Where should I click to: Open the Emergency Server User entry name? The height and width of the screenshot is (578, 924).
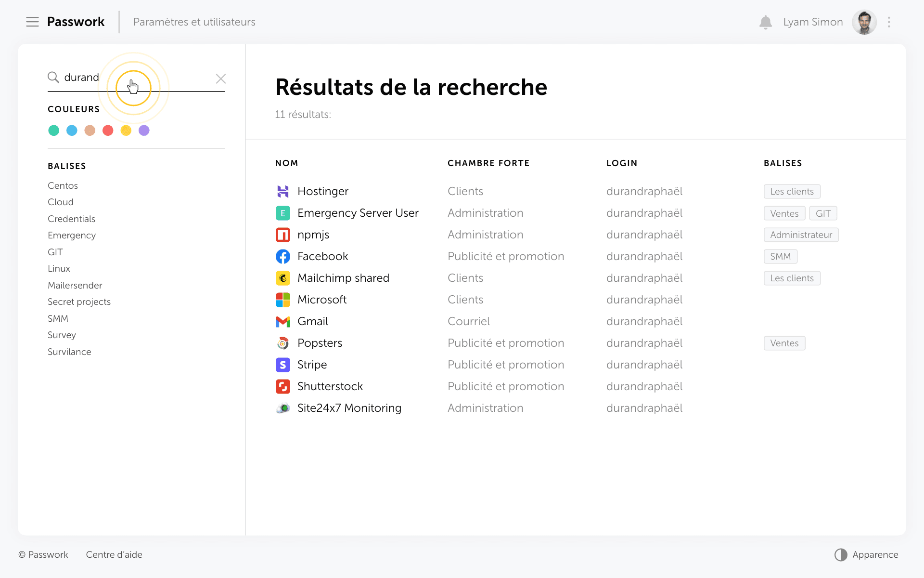pyautogui.click(x=358, y=213)
